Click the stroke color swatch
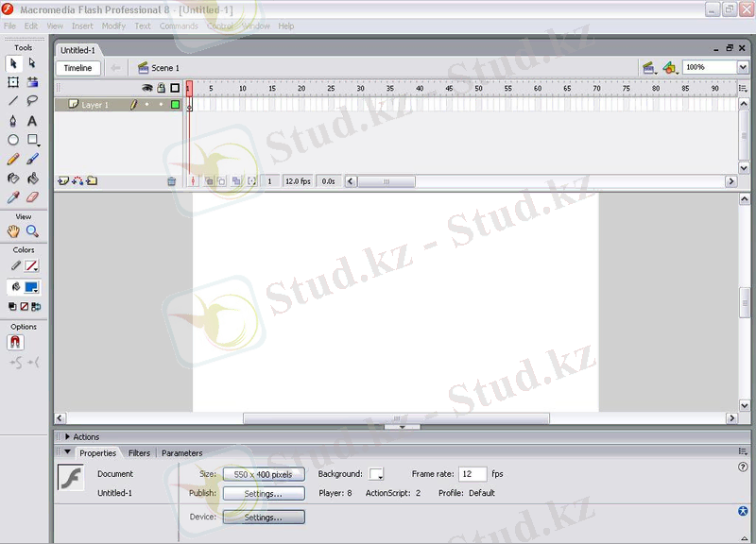 (32, 265)
